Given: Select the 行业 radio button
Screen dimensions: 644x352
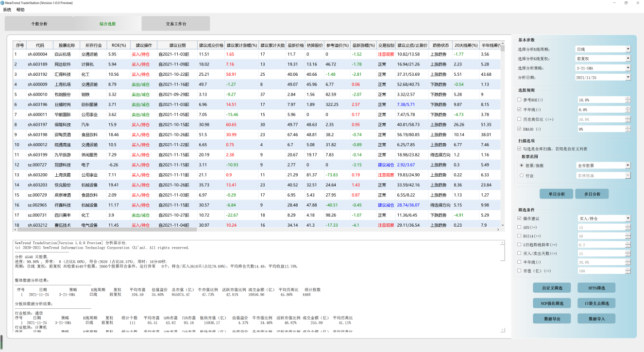Looking at the screenshot, I should [x=522, y=176].
